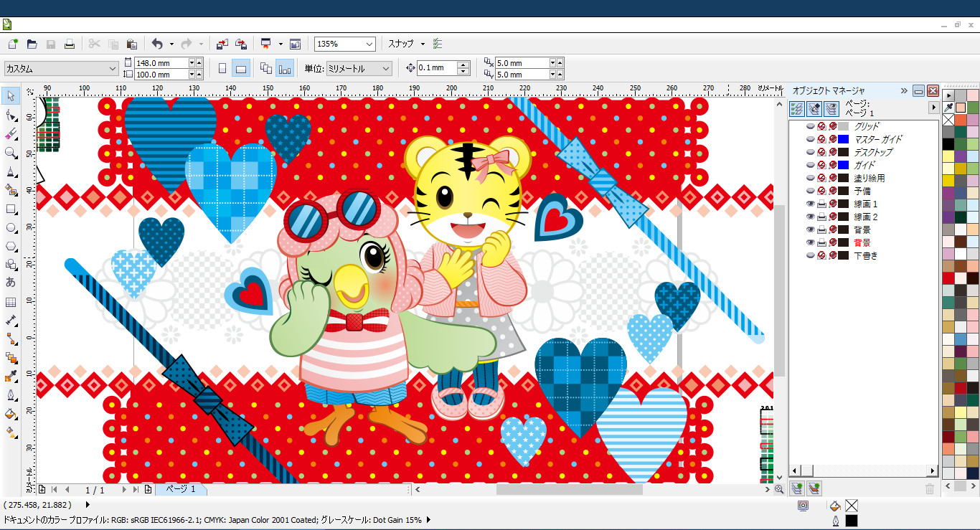Image resolution: width=980 pixels, height=530 pixels.
Task: Click the Import icon in toolbar
Action: [222, 44]
